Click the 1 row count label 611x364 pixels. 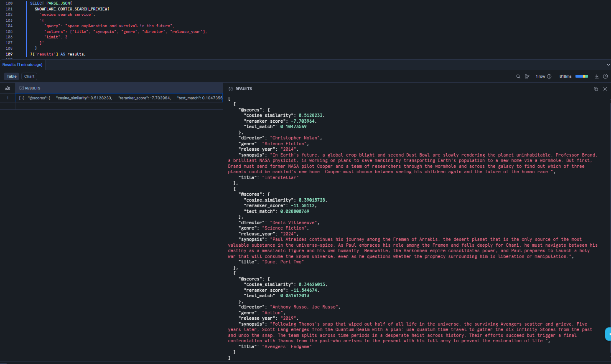click(x=540, y=76)
